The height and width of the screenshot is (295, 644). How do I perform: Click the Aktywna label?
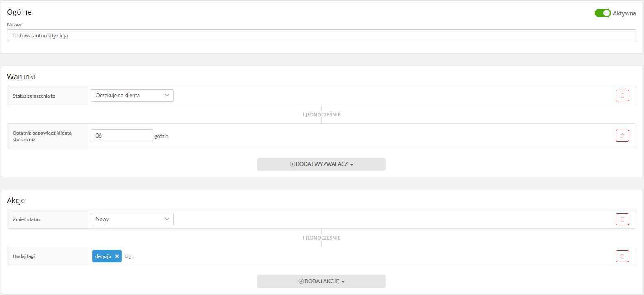pyautogui.click(x=624, y=13)
